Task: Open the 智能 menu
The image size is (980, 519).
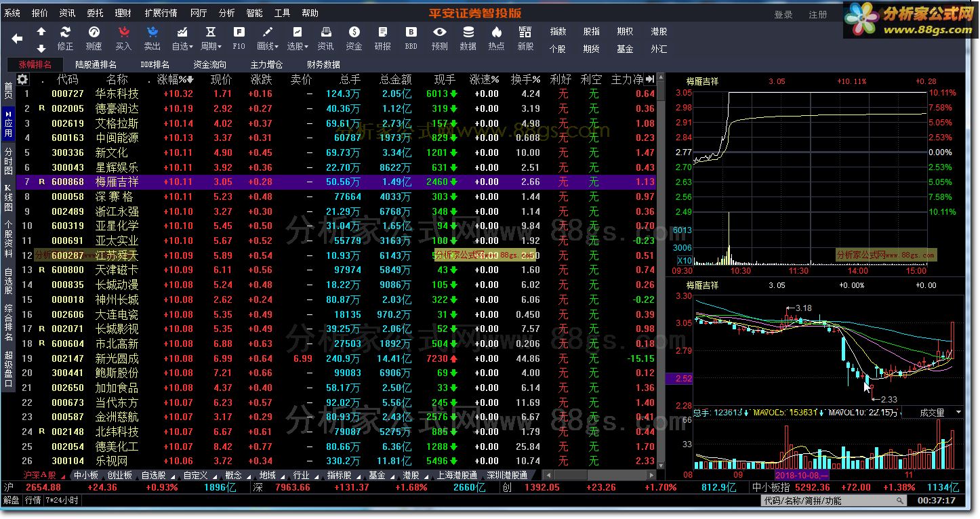Action: click(x=254, y=13)
